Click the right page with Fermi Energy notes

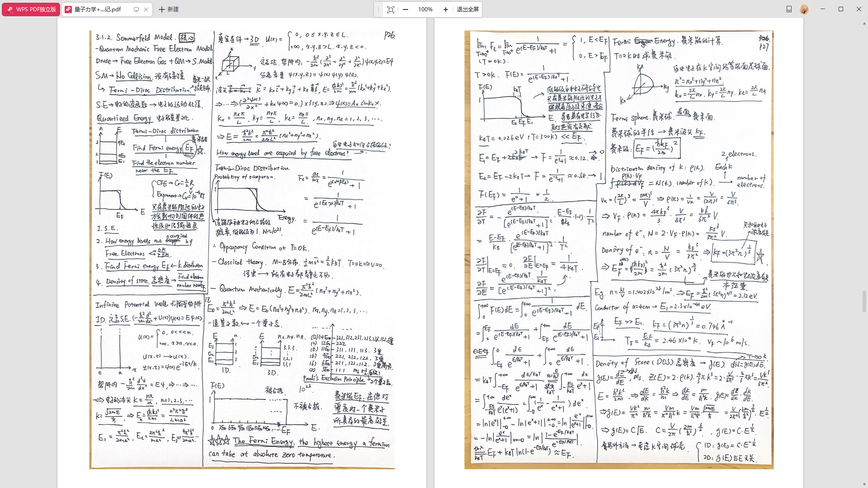pos(618,249)
